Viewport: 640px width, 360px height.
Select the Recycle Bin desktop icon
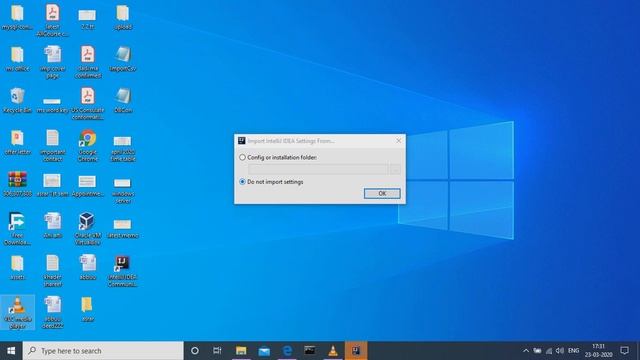[x=17, y=101]
